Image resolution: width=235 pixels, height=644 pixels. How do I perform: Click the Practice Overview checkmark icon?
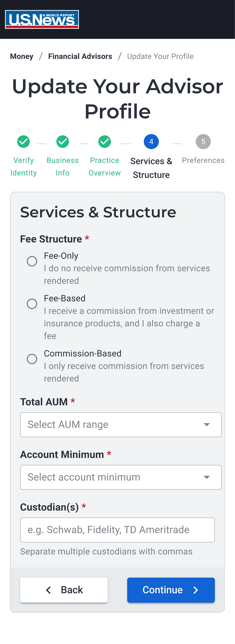(105, 142)
